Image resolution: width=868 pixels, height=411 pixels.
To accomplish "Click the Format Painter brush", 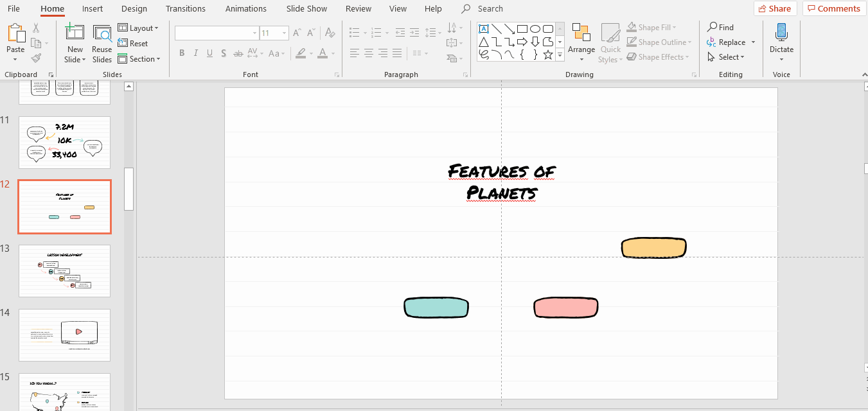I will tap(36, 58).
